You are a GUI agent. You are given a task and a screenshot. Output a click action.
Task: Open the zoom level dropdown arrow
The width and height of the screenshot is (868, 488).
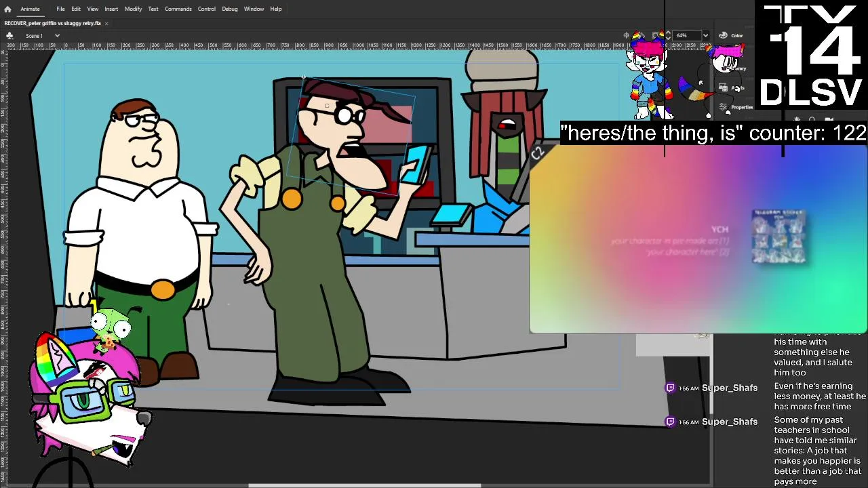[x=705, y=35]
